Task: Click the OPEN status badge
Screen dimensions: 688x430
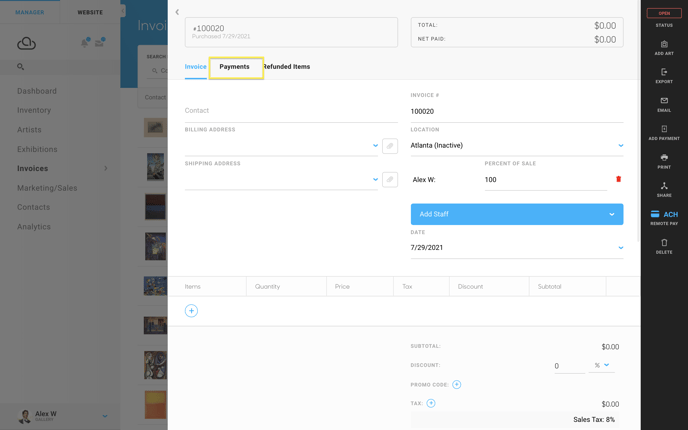Action: tap(664, 13)
